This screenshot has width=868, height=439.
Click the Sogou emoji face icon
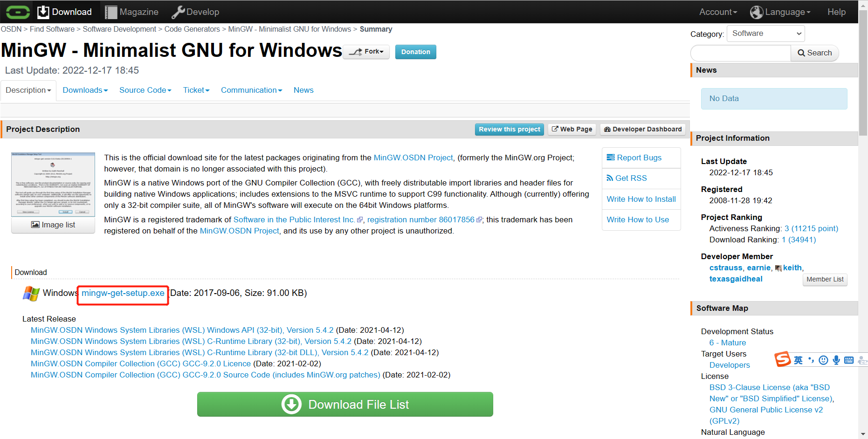pos(824,360)
